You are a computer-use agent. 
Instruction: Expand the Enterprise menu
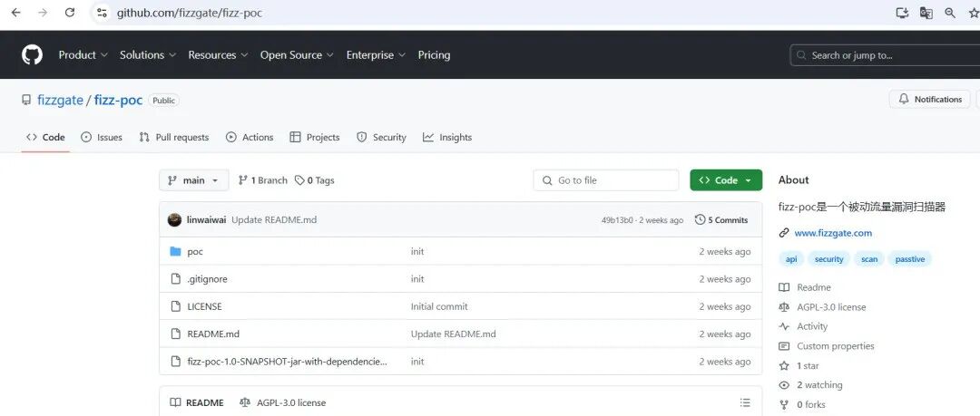[377, 55]
